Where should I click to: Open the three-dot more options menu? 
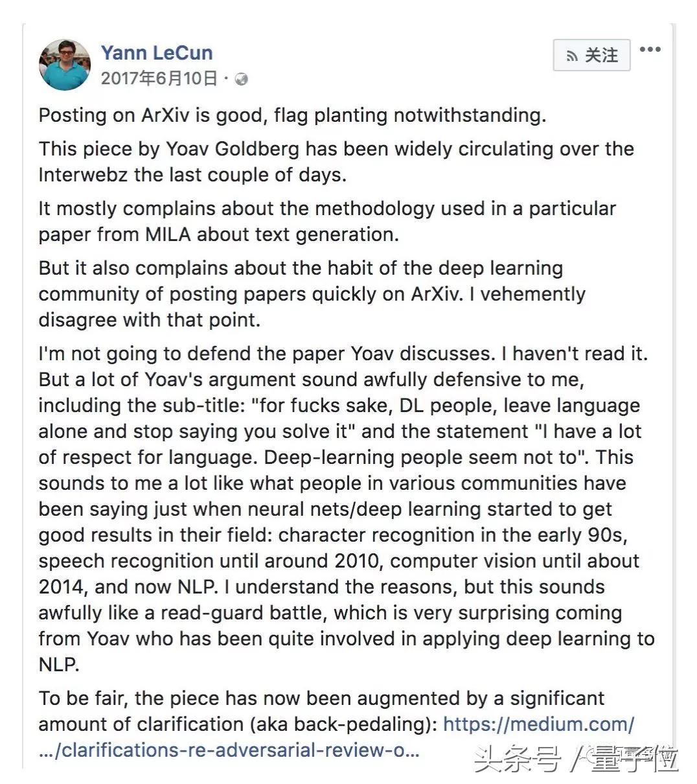650,50
